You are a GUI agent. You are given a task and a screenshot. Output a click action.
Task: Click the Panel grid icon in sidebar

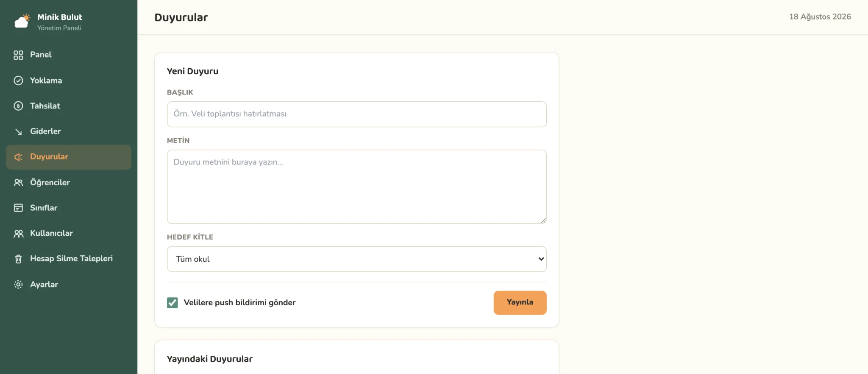(x=18, y=55)
